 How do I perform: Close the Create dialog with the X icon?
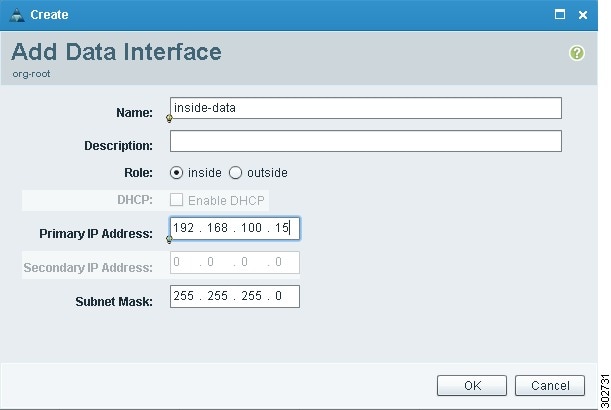click(583, 15)
